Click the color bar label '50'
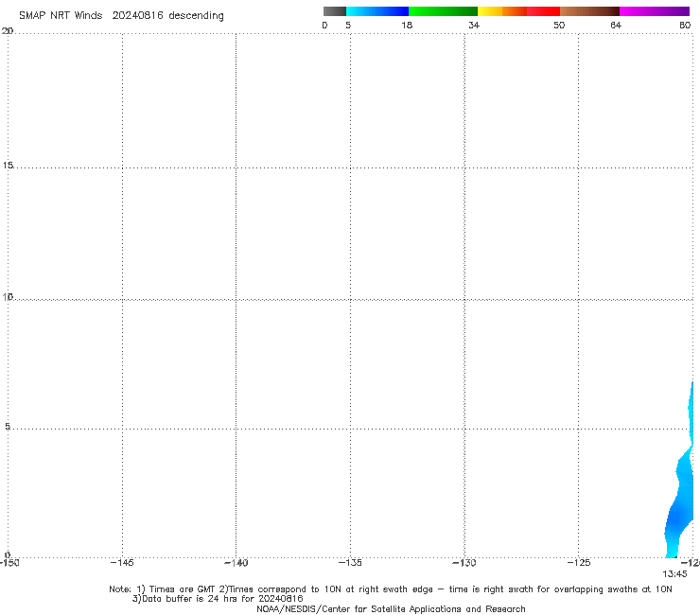The height and width of the screenshot is (615, 700). 559,25
